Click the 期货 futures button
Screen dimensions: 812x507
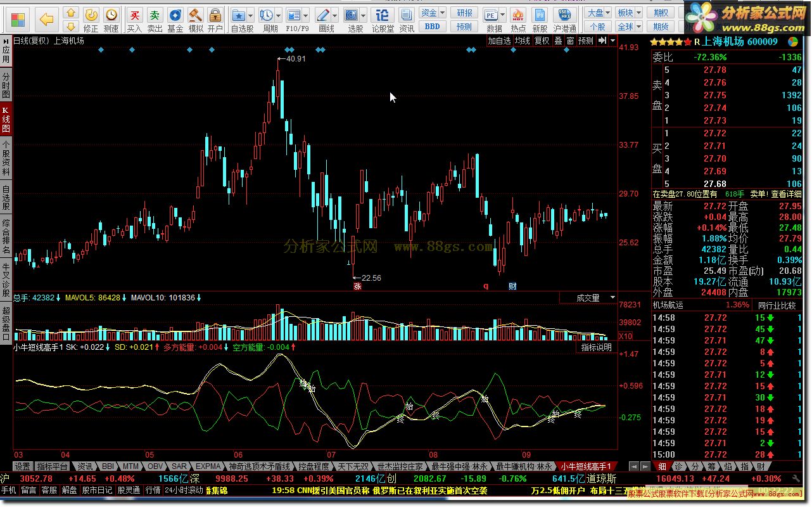click(661, 27)
